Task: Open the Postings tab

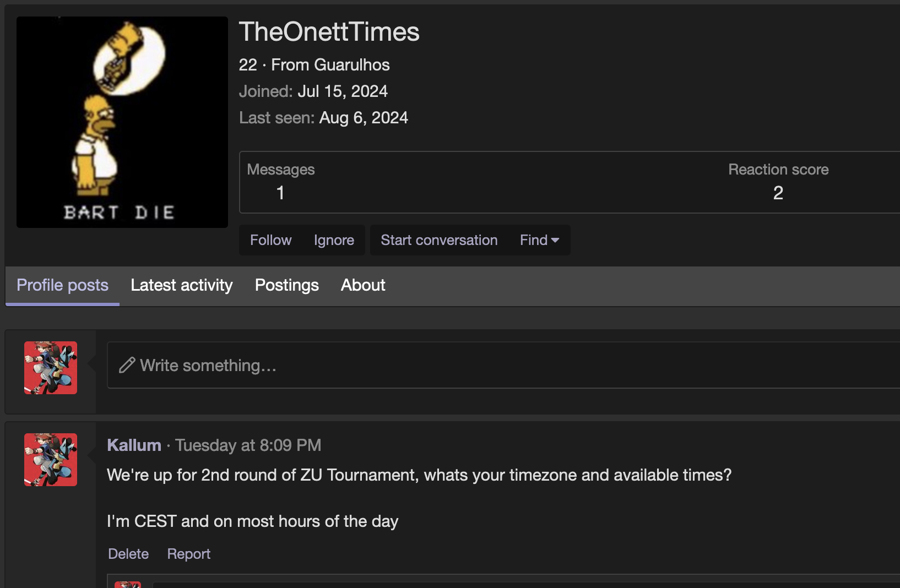Action: pos(287,285)
